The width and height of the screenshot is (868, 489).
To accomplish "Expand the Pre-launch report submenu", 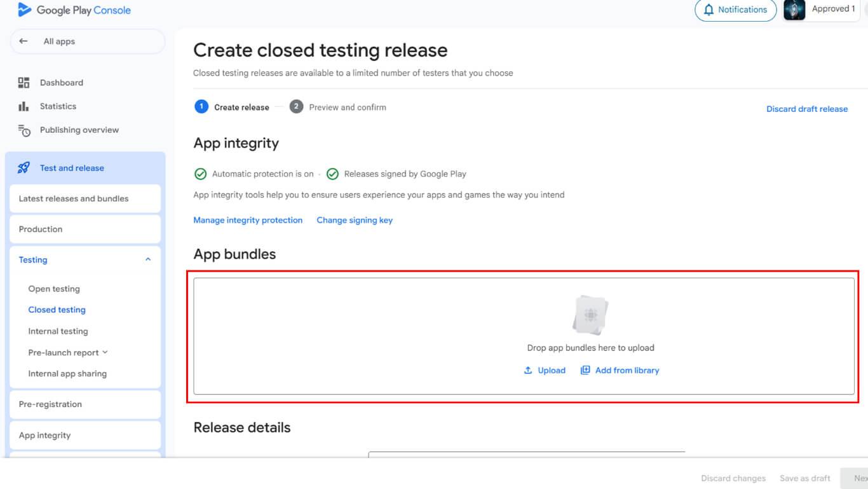I will point(105,352).
